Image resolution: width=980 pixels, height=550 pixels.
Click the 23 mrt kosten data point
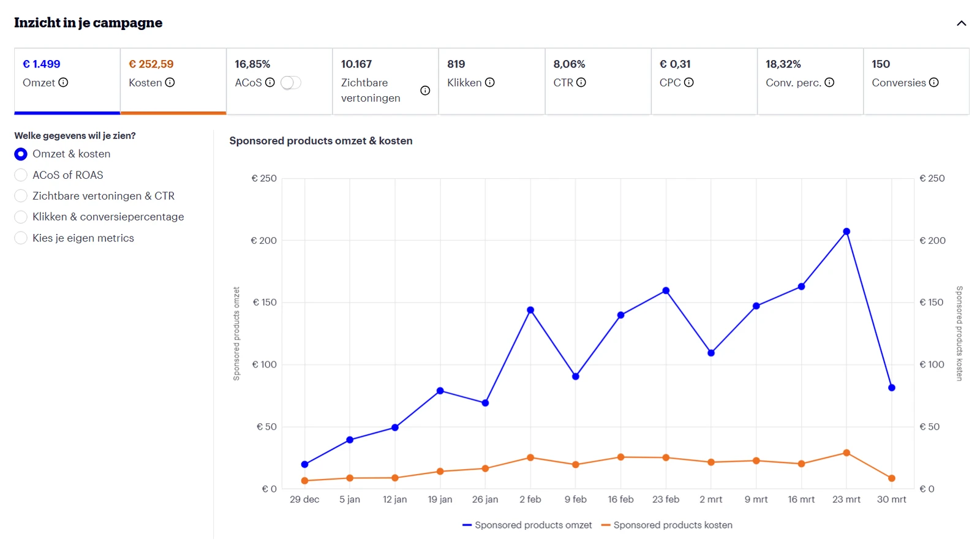(846, 453)
